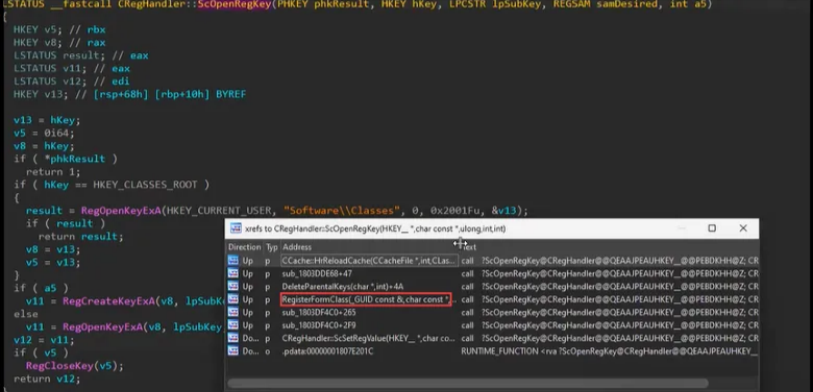Click the xrefs dialog title bar icon
813x392 pixels.
(236, 228)
